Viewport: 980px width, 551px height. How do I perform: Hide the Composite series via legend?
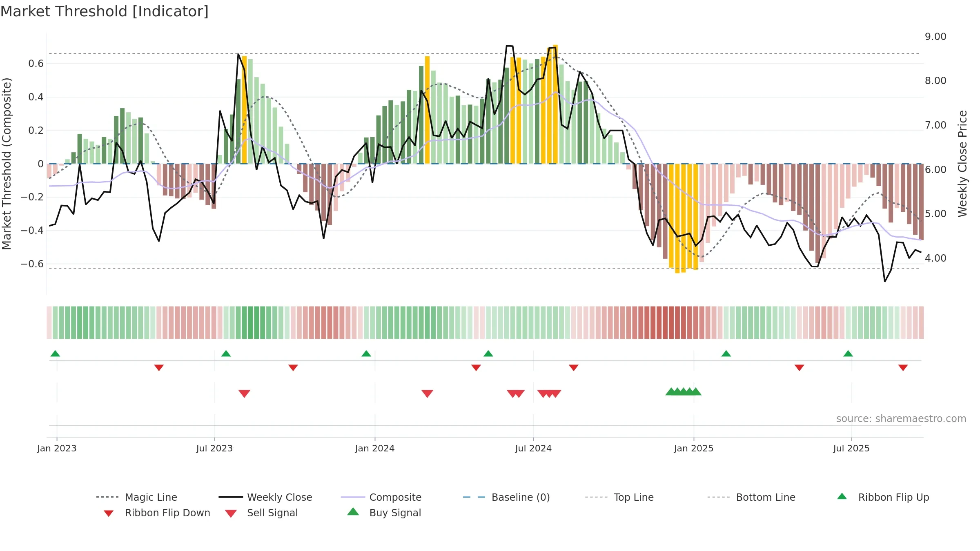[381, 497]
